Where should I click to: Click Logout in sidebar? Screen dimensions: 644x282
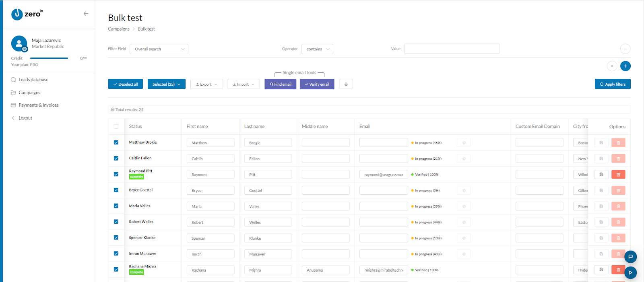(x=25, y=118)
